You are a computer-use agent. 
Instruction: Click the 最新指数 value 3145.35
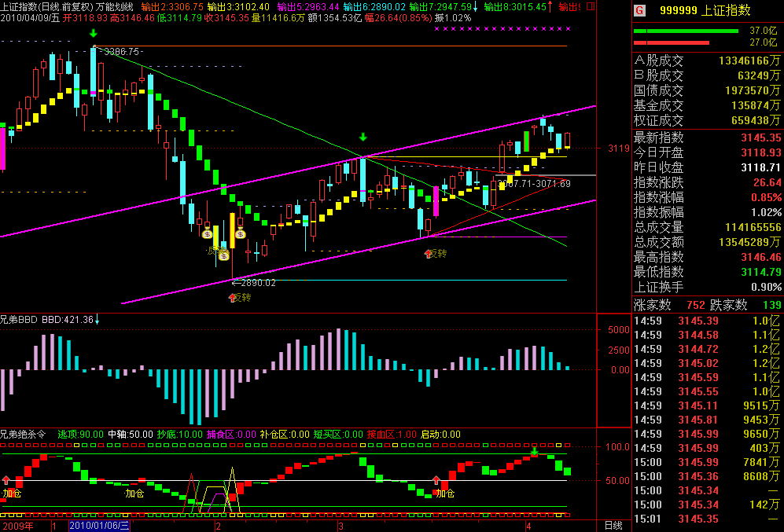[x=761, y=138]
